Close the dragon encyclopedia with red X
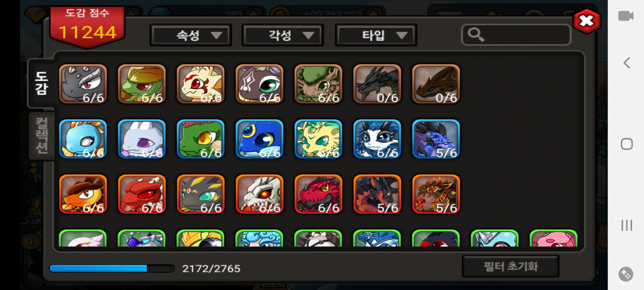The height and width of the screenshot is (290, 644). point(587,21)
